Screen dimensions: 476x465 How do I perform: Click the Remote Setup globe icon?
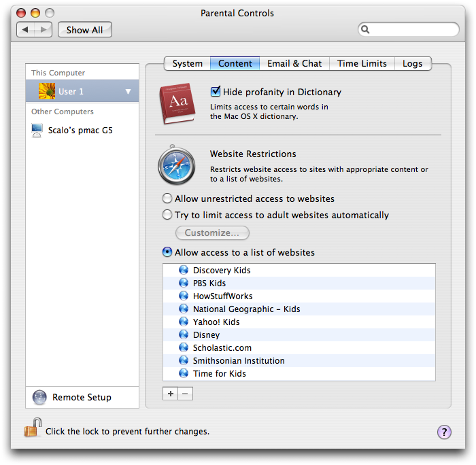tap(39, 397)
